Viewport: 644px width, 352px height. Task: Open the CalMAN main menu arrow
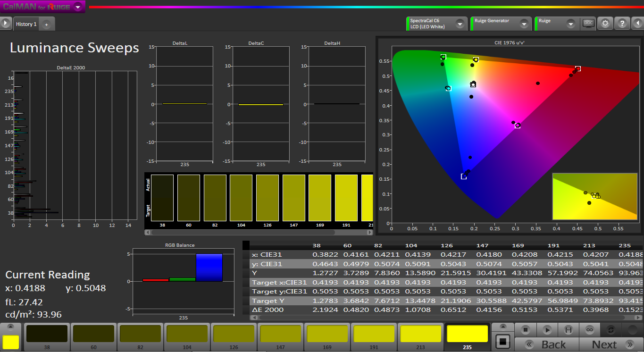78,7
